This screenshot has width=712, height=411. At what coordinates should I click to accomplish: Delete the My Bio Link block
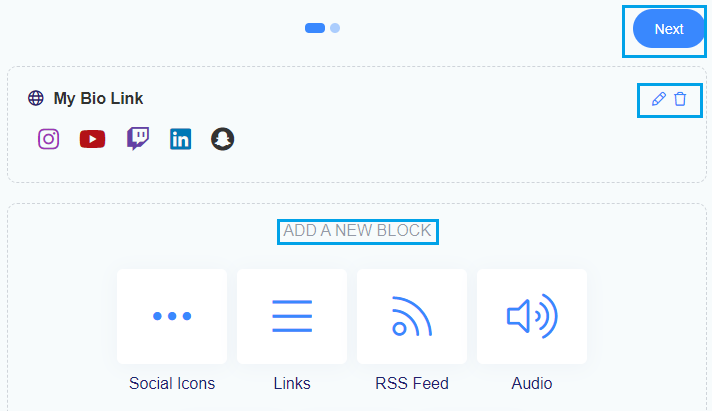[x=680, y=99]
